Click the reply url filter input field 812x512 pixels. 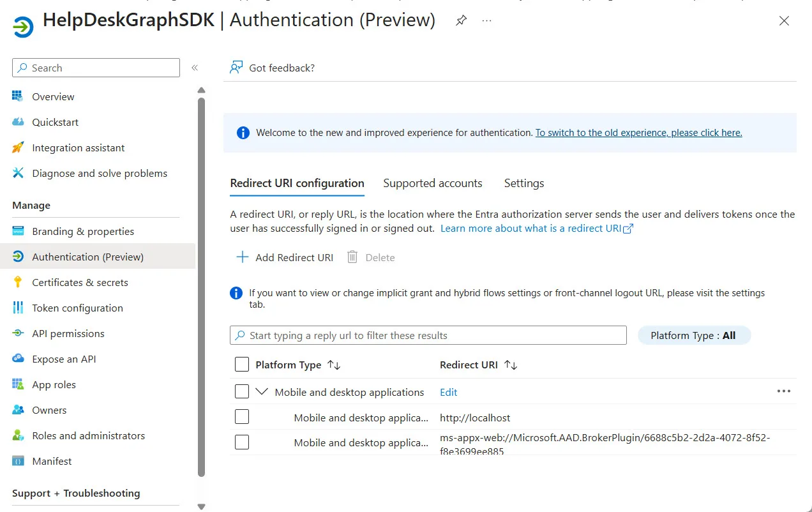pyautogui.click(x=428, y=335)
